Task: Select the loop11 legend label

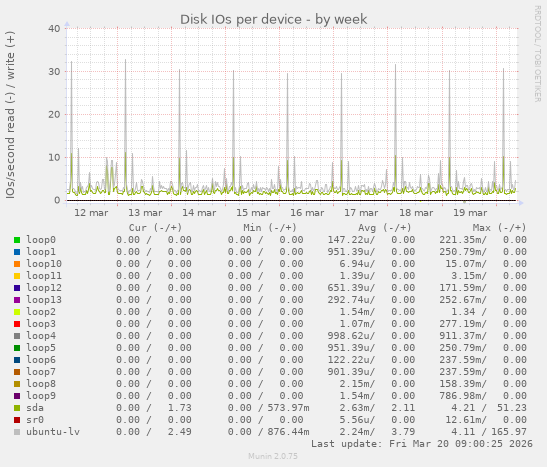Action: point(44,276)
